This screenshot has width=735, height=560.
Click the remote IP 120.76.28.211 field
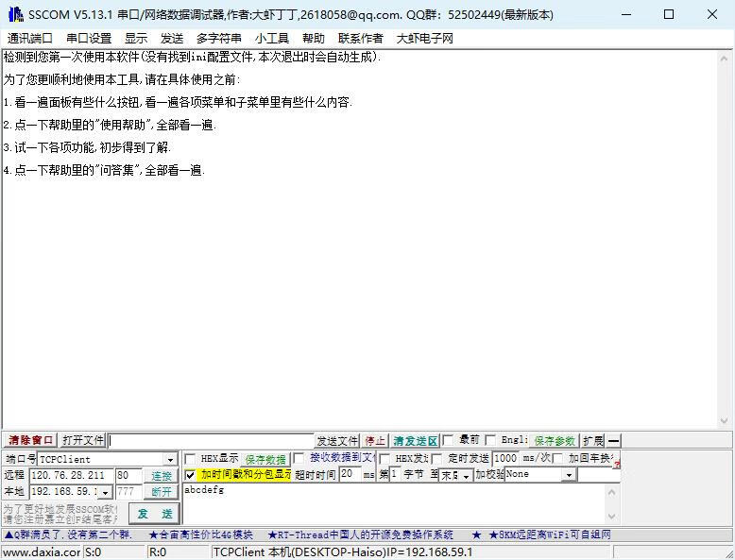72,476
